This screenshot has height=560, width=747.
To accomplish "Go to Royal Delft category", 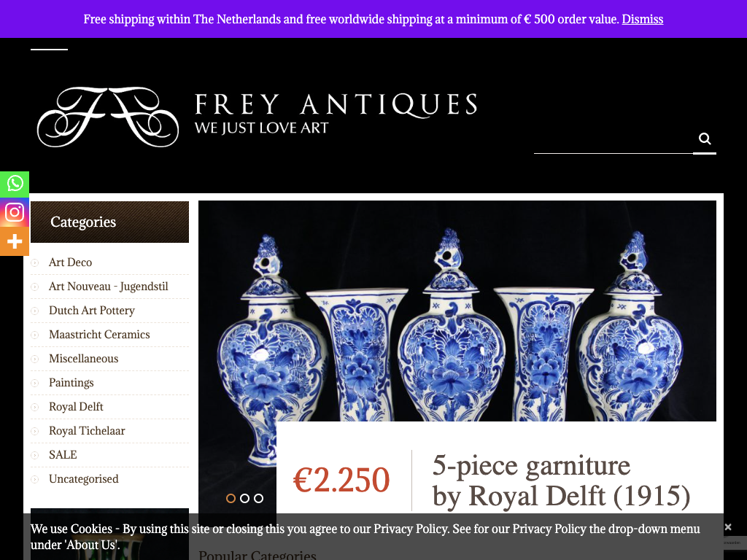I will coord(76,407).
